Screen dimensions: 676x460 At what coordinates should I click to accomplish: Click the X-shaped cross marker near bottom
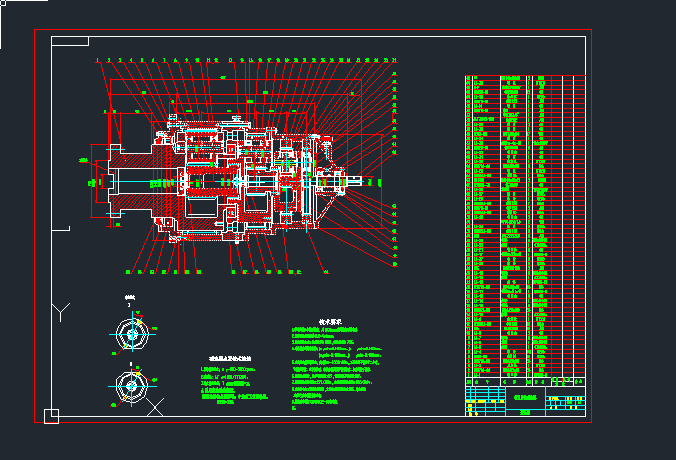coord(156,406)
